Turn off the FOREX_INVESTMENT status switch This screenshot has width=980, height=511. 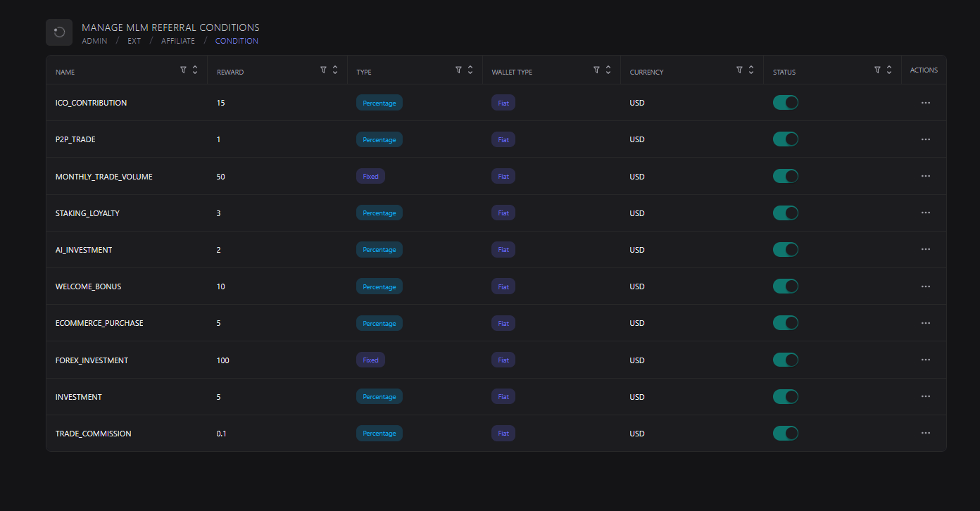785,360
